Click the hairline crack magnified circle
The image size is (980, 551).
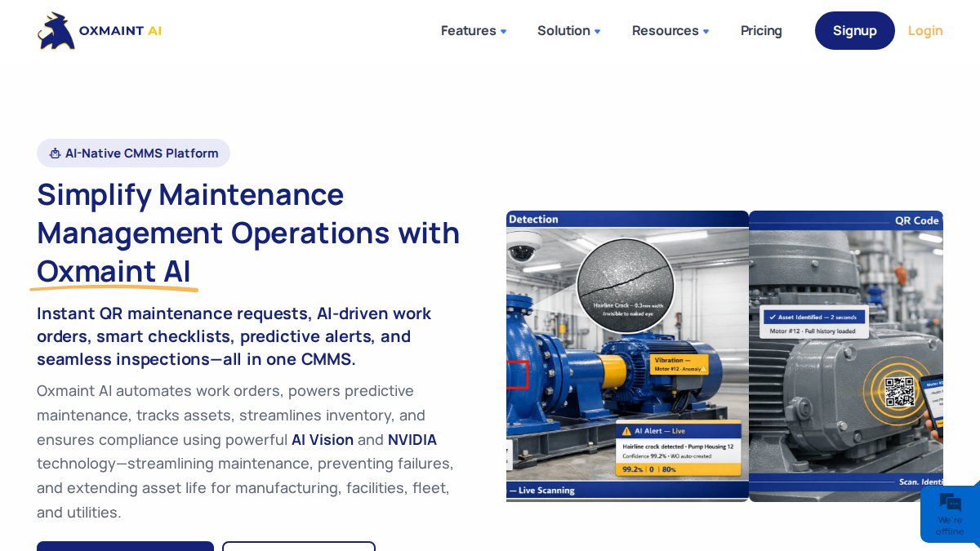625,285
